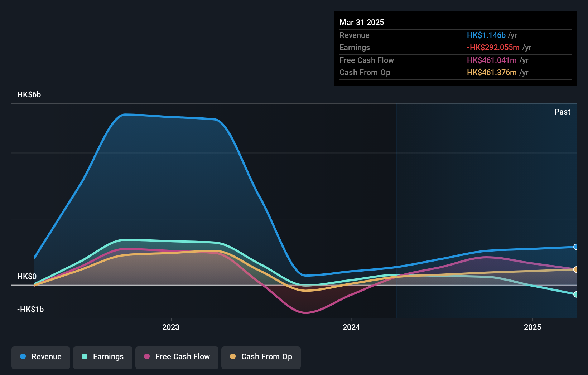588x375 pixels.
Task: Click the blue Revenue legend dot
Action: click(23, 357)
